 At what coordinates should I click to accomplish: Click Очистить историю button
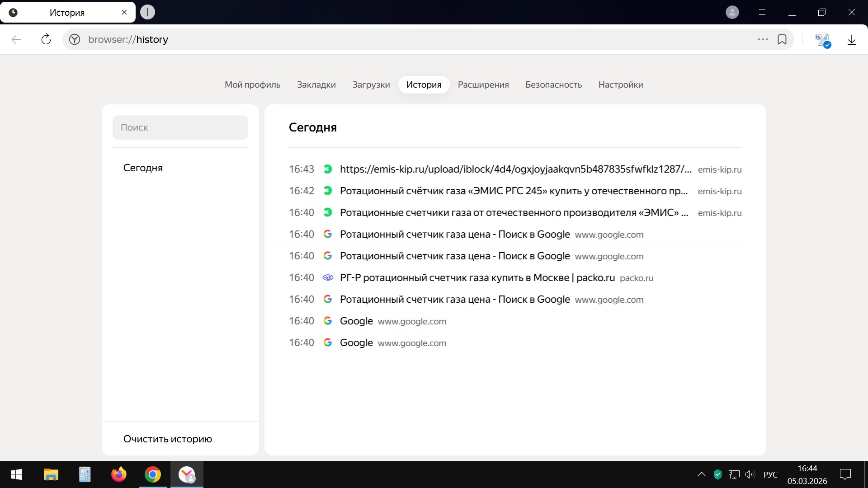167,439
